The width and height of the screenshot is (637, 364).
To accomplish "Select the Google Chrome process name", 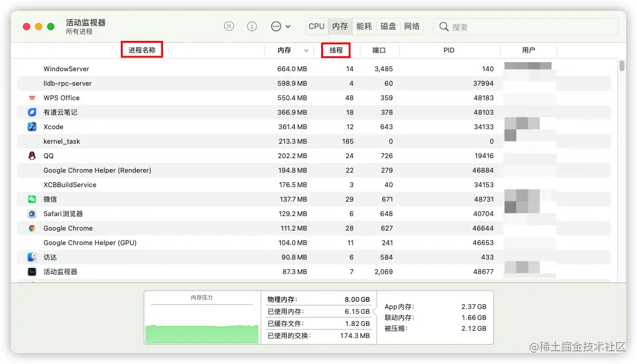I will [68, 228].
